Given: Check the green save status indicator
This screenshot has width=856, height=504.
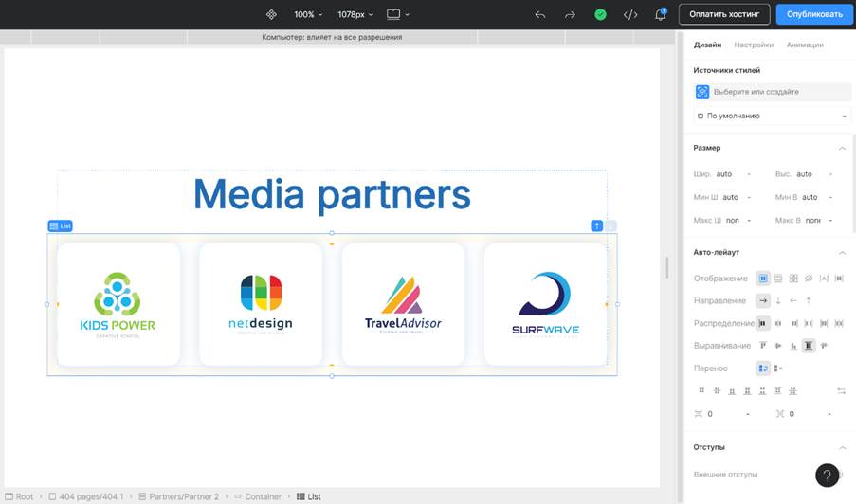Looking at the screenshot, I should [600, 15].
